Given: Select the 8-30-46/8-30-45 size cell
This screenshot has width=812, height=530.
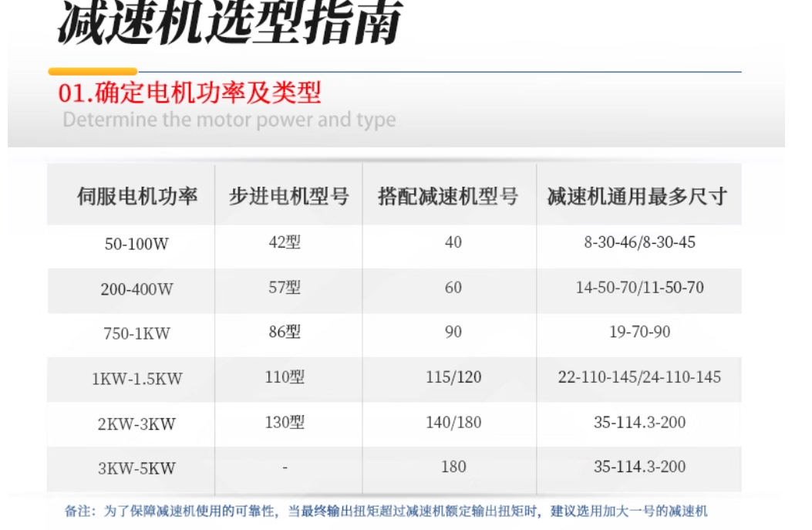Looking at the screenshot, I should pyautogui.click(x=639, y=242).
